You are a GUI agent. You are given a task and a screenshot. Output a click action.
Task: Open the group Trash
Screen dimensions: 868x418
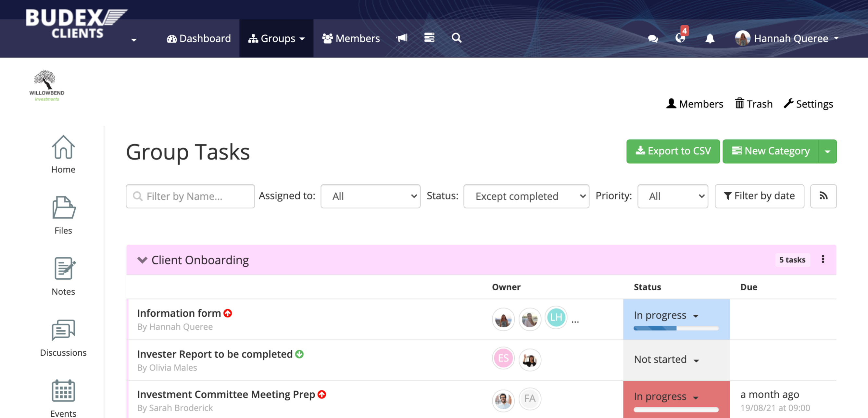(x=754, y=104)
